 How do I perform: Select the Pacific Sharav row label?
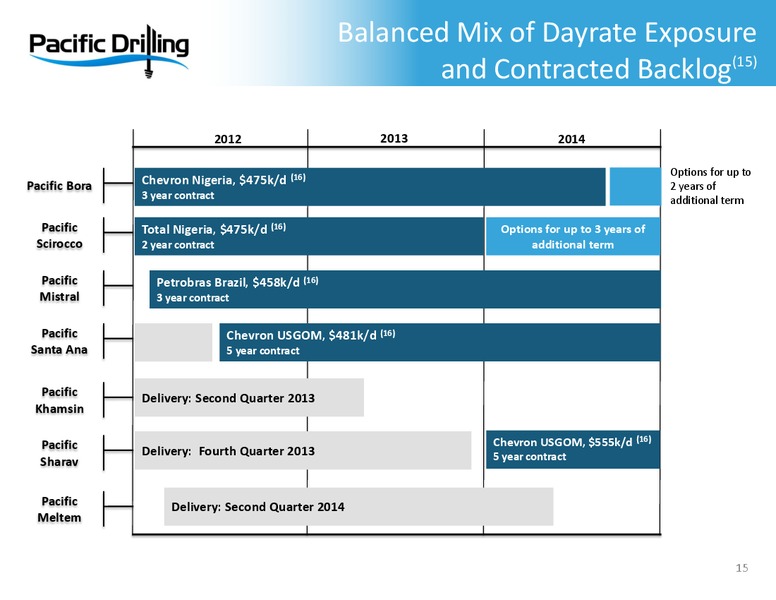pos(59,453)
